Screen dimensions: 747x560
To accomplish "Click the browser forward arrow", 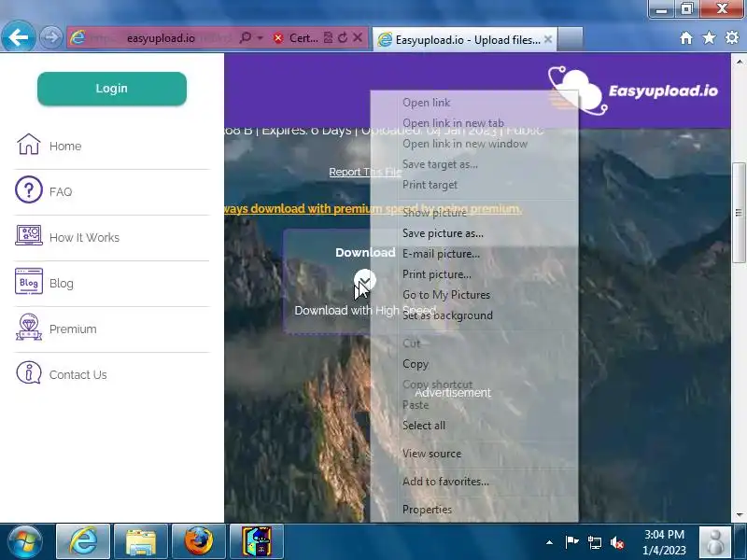I will 50,37.
